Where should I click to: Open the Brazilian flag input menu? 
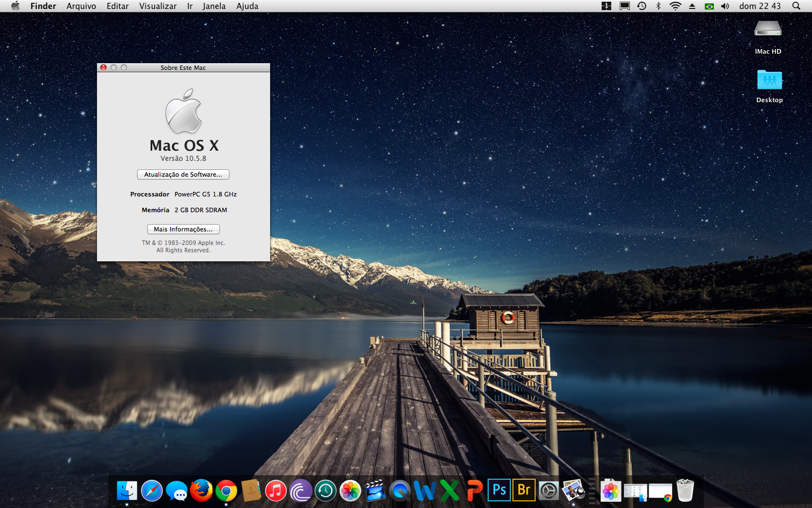click(709, 6)
